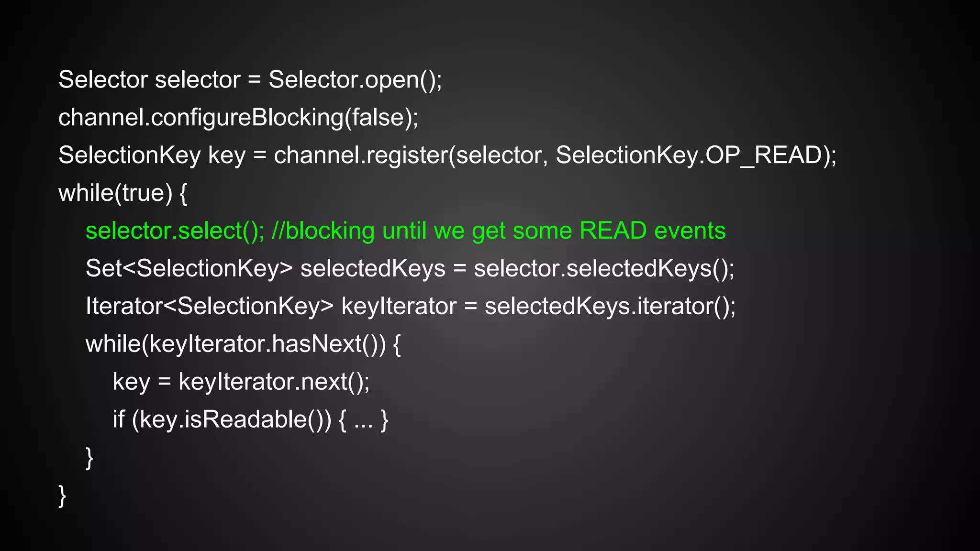Click the Set<SelectionKey> type declaration
This screenshot has height=551, width=980.
[189, 268]
